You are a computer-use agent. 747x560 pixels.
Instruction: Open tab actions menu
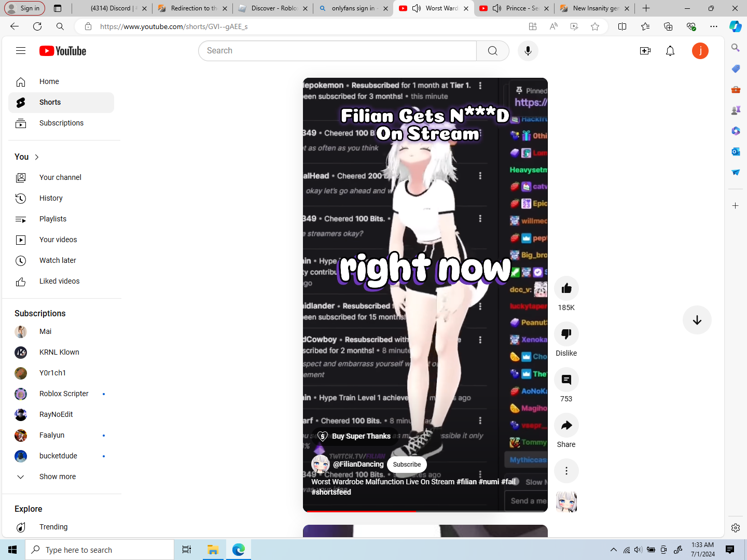point(58,8)
